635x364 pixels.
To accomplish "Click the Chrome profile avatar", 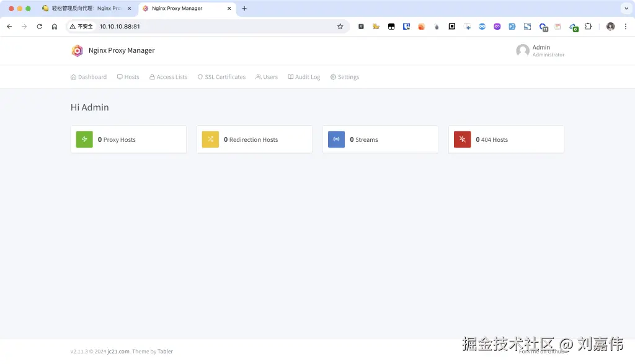I will (x=610, y=26).
